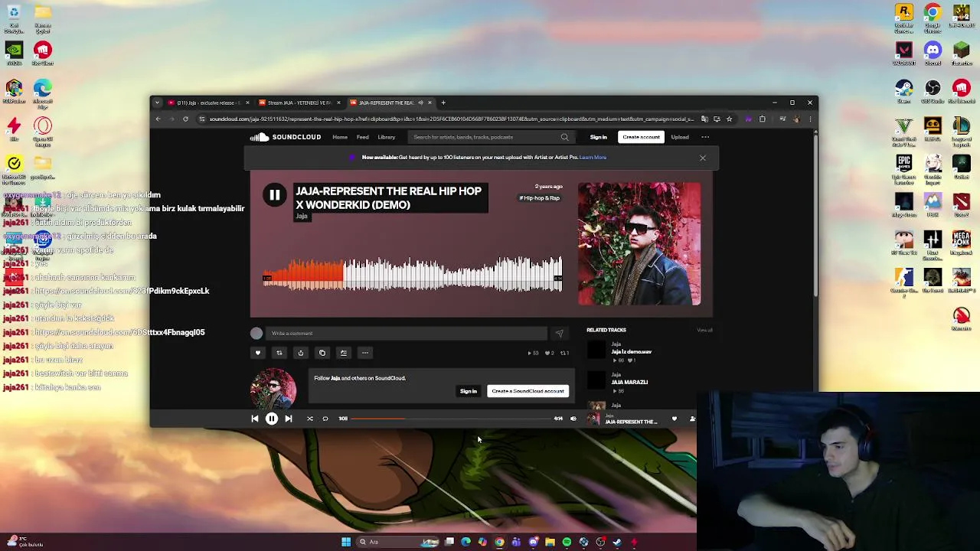Open Discord from the taskbar
This screenshot has height=551, width=980.
tap(533, 542)
